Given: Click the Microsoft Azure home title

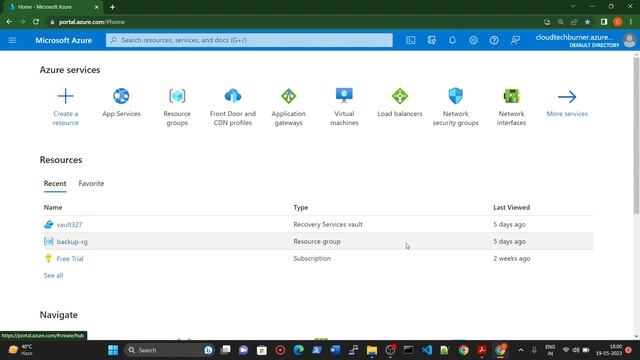Looking at the screenshot, I should tap(64, 40).
